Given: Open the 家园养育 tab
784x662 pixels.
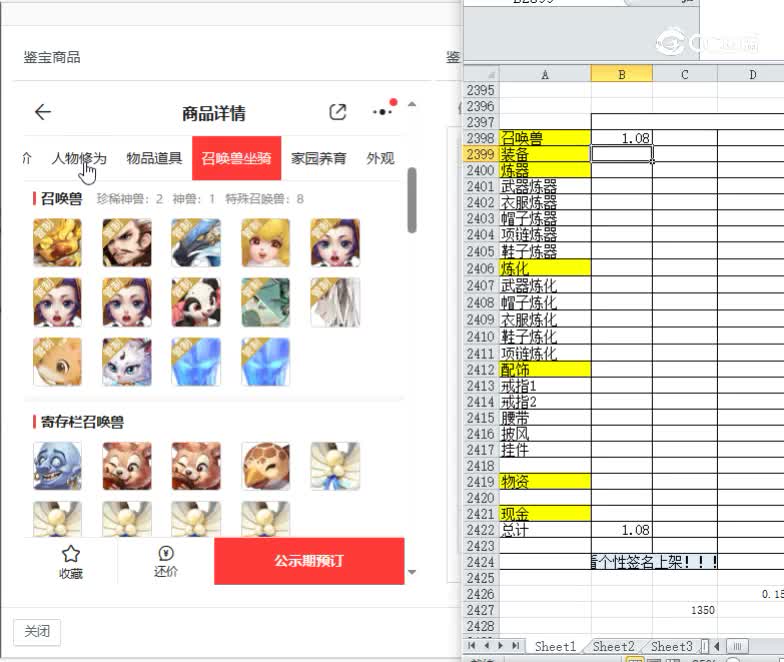Looking at the screenshot, I should pyautogui.click(x=318, y=158).
